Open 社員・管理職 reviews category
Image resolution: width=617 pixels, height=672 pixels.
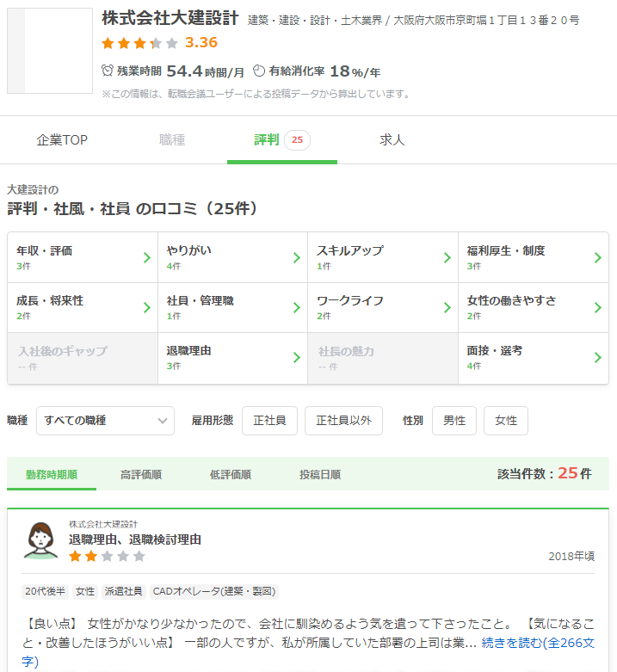[232, 307]
